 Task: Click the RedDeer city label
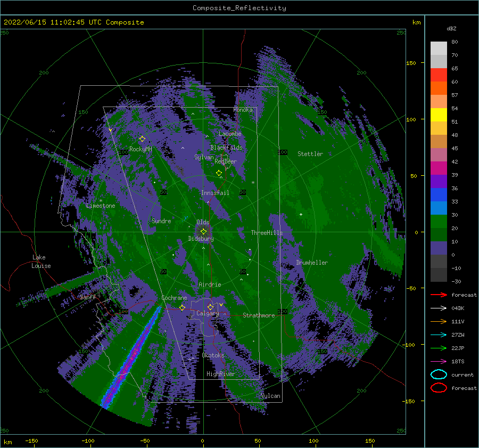(226, 161)
